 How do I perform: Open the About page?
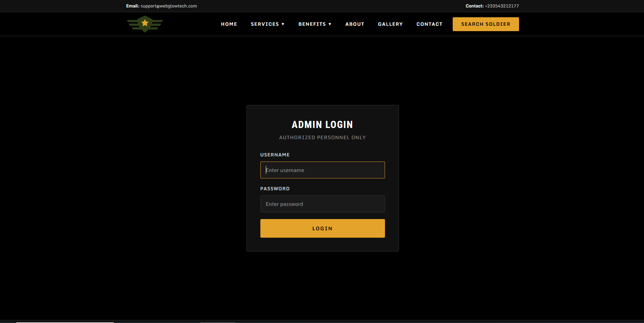pyautogui.click(x=355, y=24)
